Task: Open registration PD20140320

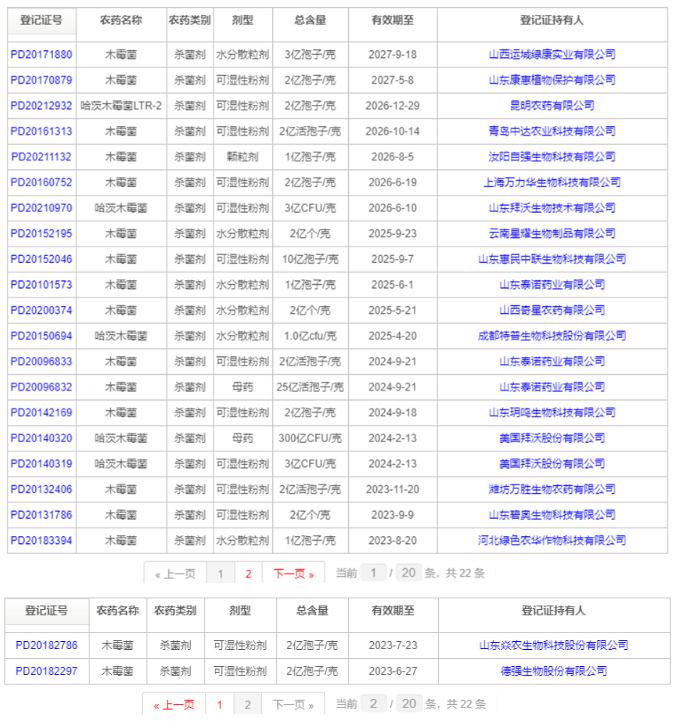Action: pyautogui.click(x=41, y=438)
